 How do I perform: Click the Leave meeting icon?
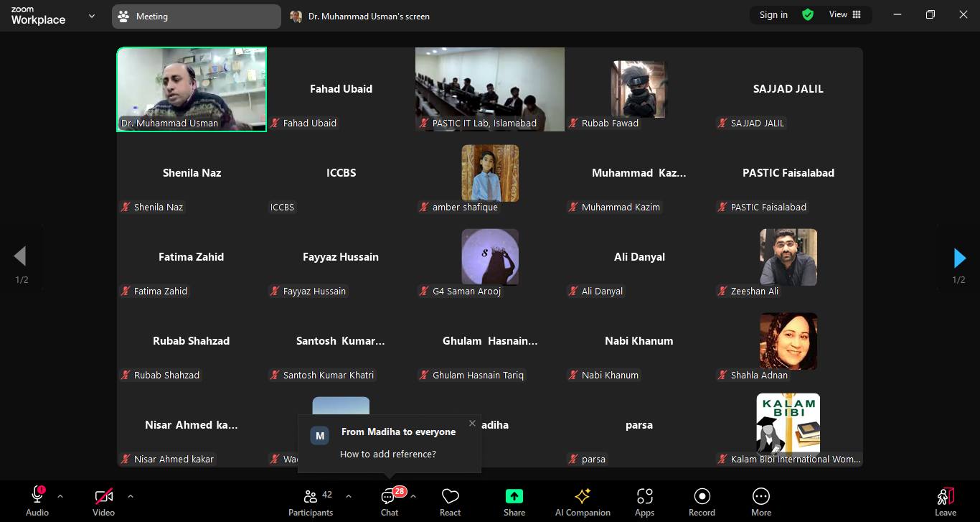[945, 497]
